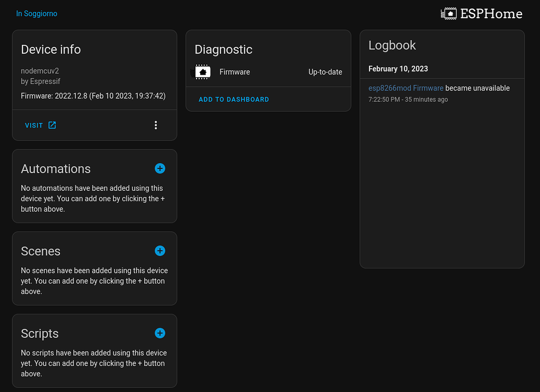
Task: Click the ESPHome chip logo icon
Action: (x=449, y=14)
